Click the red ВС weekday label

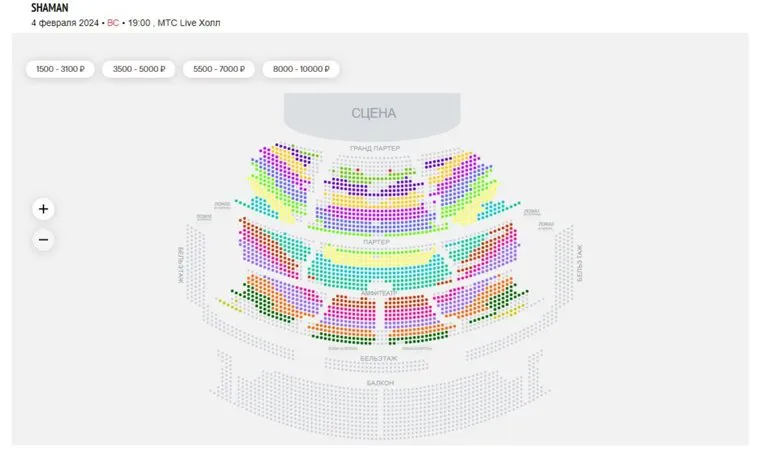click(x=113, y=21)
